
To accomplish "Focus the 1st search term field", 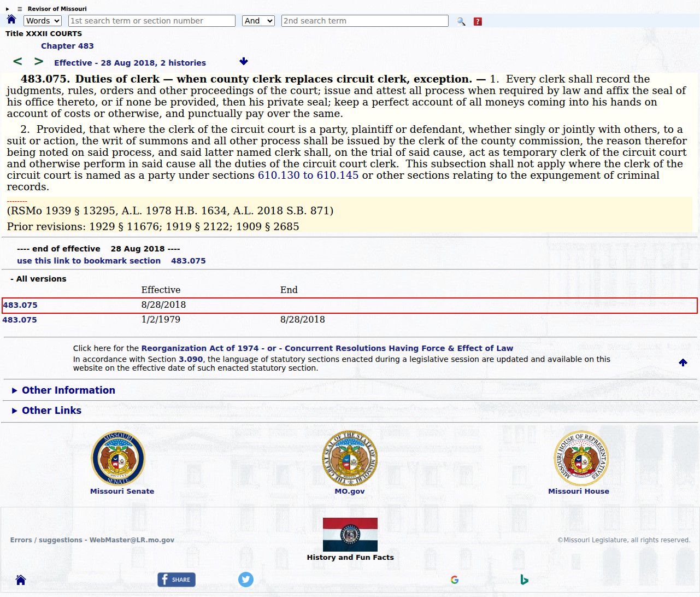I will click(x=152, y=21).
